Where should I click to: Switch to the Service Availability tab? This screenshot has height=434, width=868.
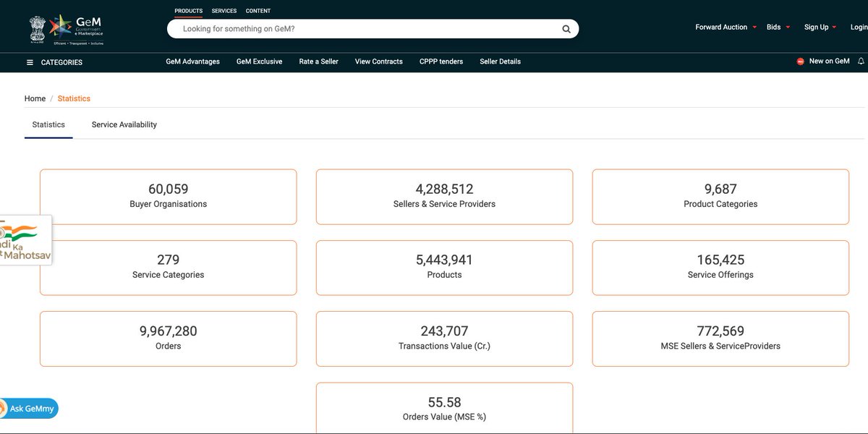point(124,124)
